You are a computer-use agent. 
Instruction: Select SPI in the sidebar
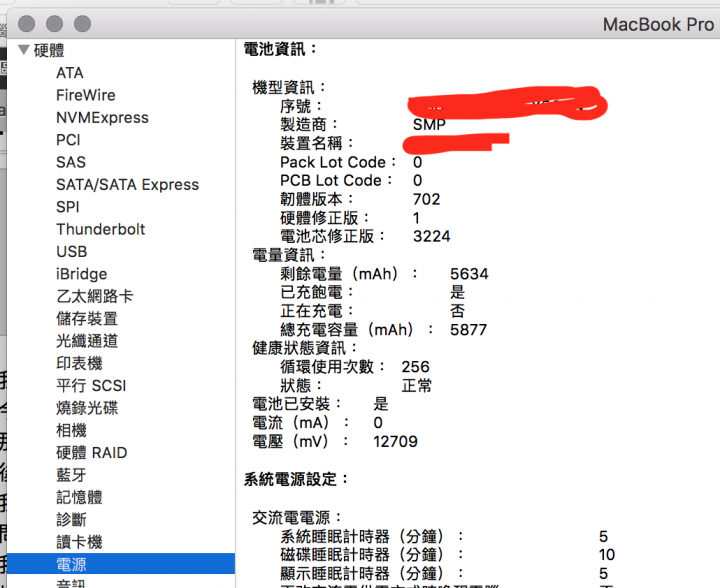coord(68,207)
